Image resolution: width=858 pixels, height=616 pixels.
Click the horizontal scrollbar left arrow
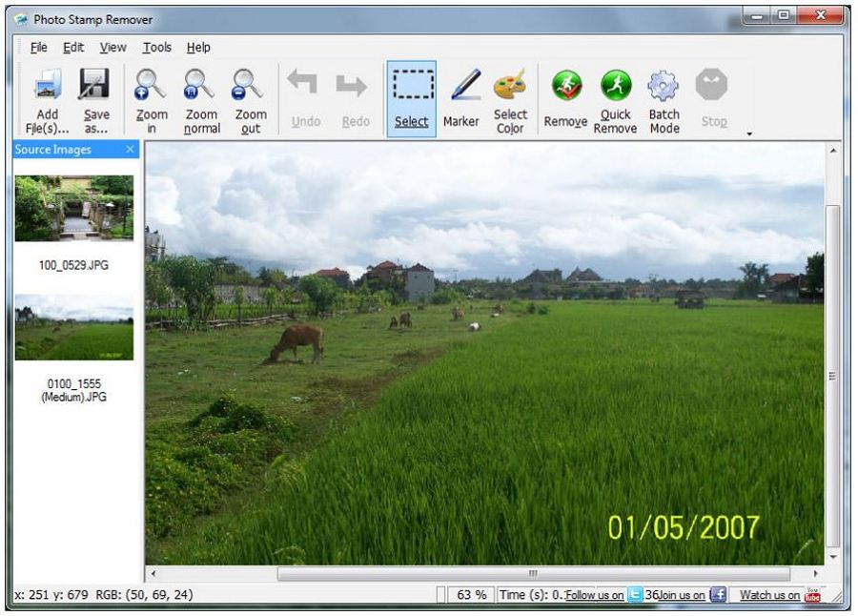(x=153, y=574)
